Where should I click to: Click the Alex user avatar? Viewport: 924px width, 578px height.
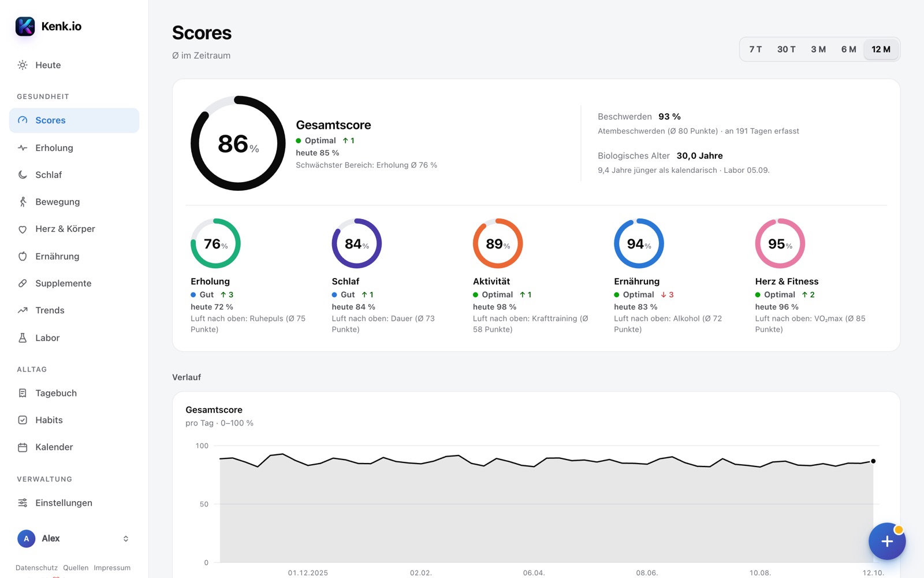tap(26, 539)
